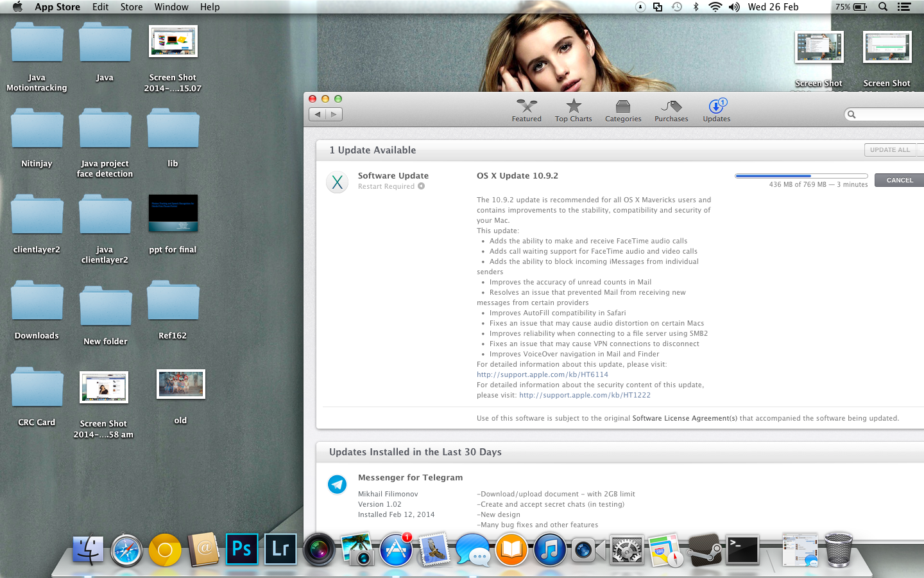The width and height of the screenshot is (924, 578).
Task: Select the 'Java project face detection' folder
Action: [105, 143]
